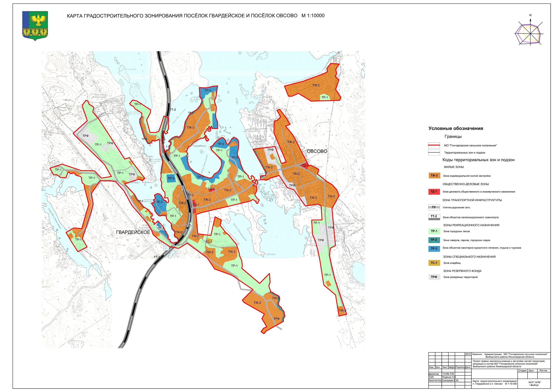This screenshot has height=392, width=555.
Task: Select the ТУ street network legend symbol
Action: [434, 207]
